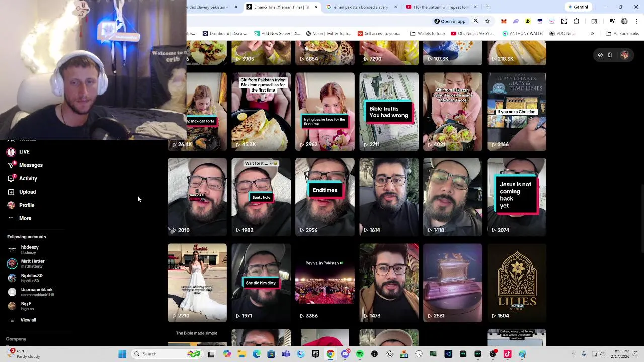
Task: Open the Obs Ninja LAGGY bookmark
Action: click(473, 34)
